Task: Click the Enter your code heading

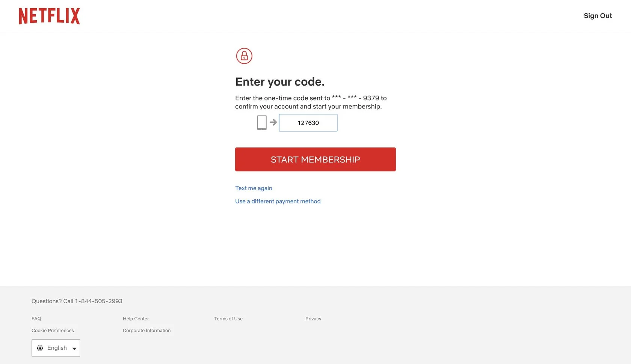Action: [x=280, y=82]
